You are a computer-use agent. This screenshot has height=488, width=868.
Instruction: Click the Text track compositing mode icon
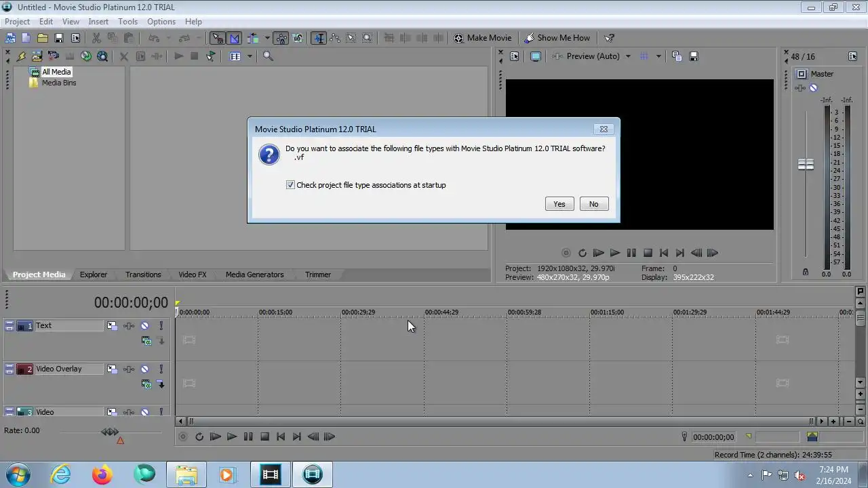point(146,341)
